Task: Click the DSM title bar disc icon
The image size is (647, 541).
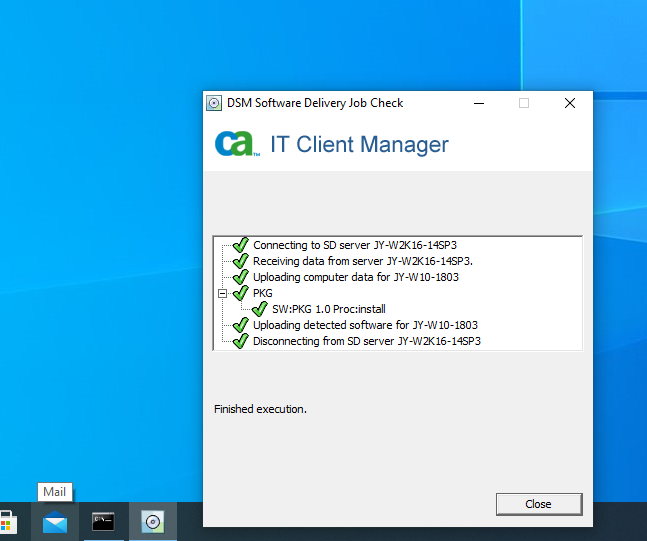Action: pyautogui.click(x=214, y=103)
